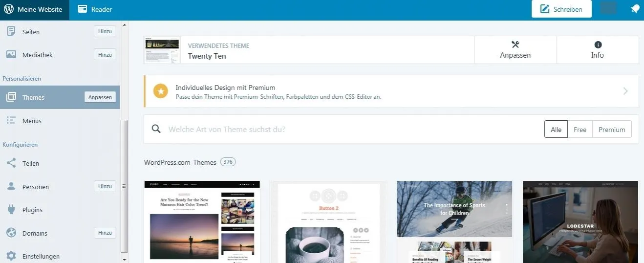This screenshot has width=644, height=263.
Task: Open the notifications bell icon
Action: 635,9
